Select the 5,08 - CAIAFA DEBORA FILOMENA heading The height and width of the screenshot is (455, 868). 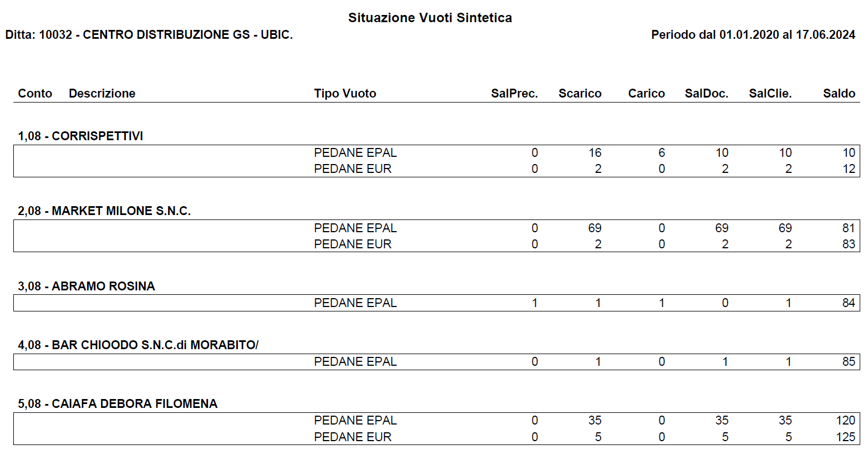[118, 403]
